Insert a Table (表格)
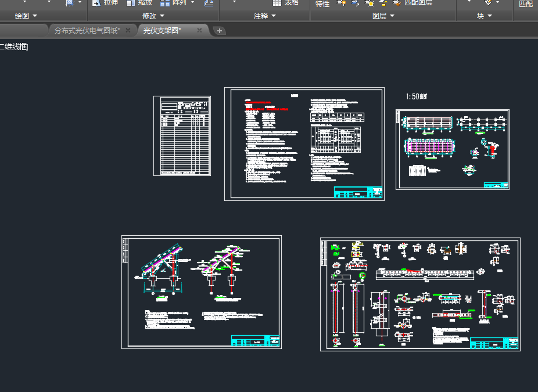The image size is (538, 392). point(285,3)
